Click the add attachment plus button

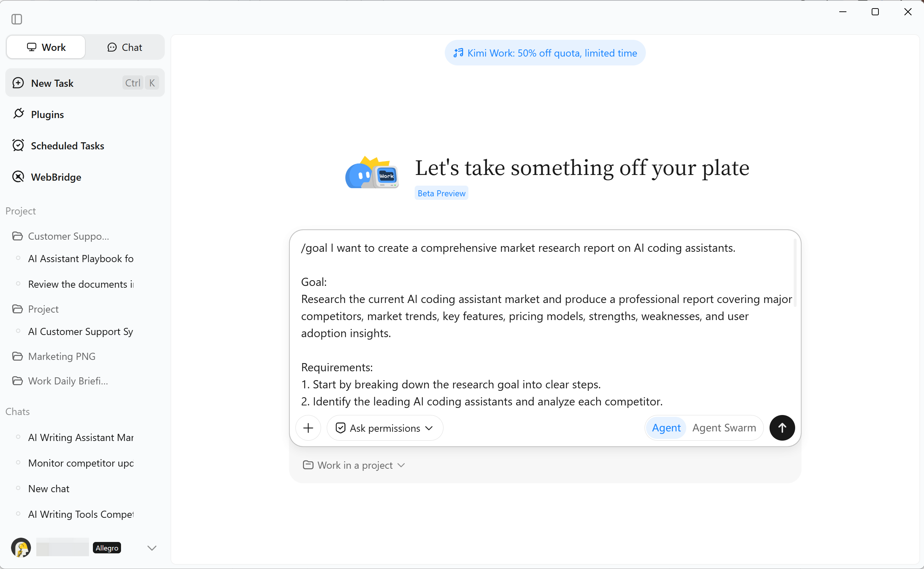pos(308,428)
